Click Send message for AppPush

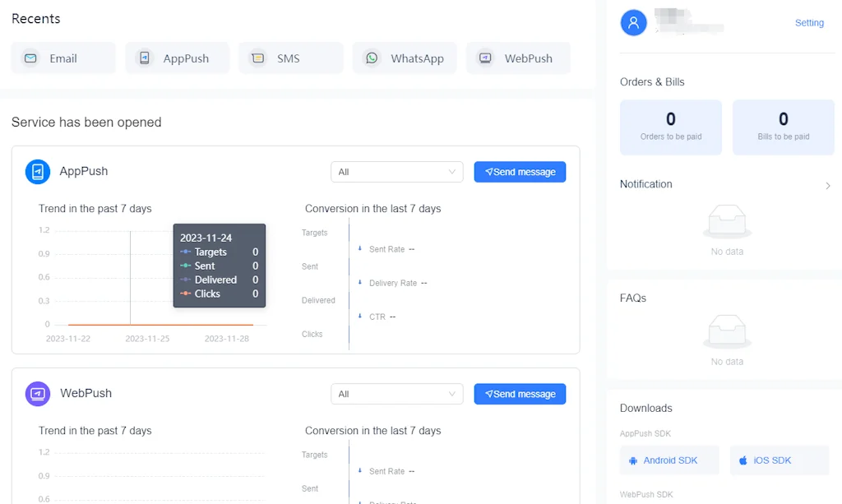pos(520,172)
